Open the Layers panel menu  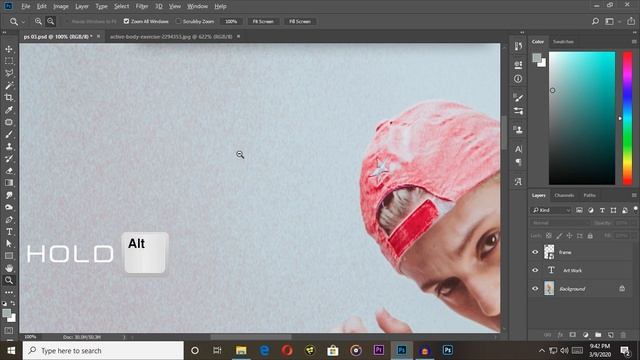pos(634,195)
